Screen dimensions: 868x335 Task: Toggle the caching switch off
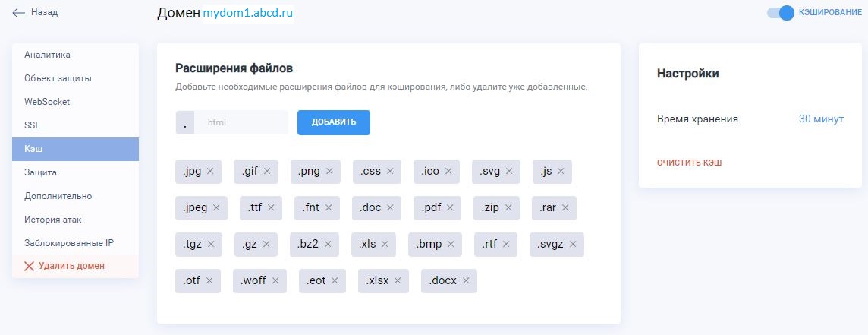coord(781,13)
